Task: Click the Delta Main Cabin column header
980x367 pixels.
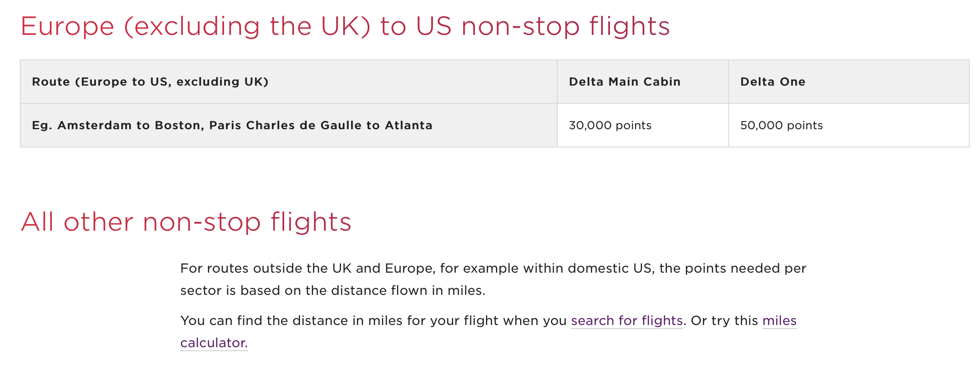Action: click(x=625, y=82)
